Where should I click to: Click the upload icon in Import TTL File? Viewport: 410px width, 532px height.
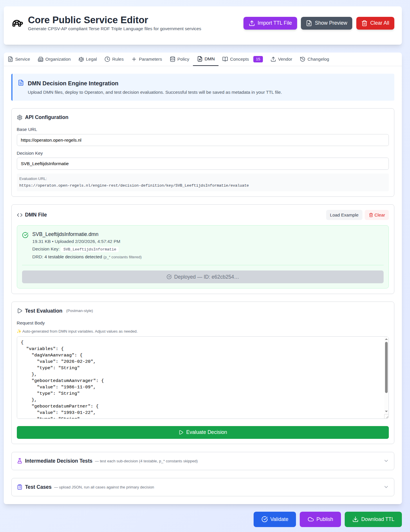click(x=252, y=23)
